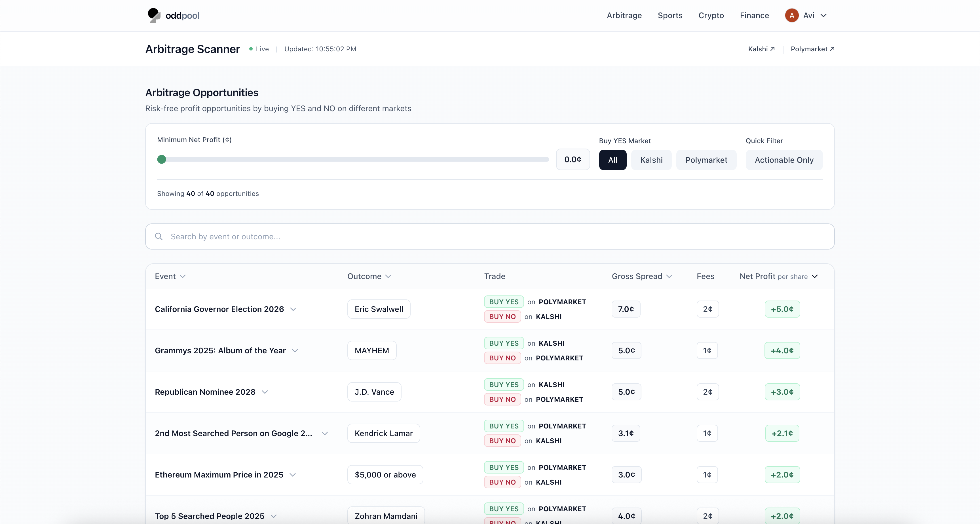Expand the Grammys 2025 Album of the Year row
Image resolution: width=980 pixels, height=524 pixels.
point(295,351)
